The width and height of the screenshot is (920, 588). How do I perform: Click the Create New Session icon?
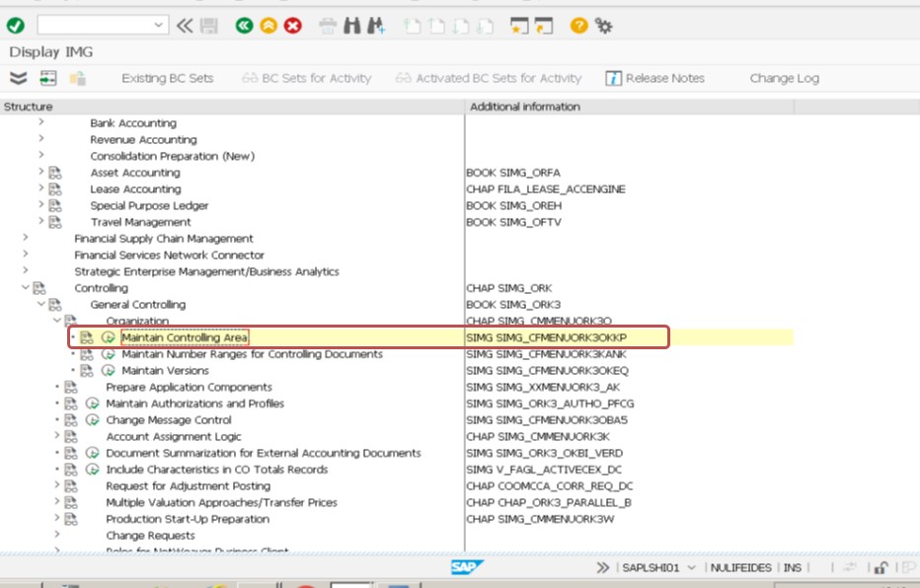519,26
